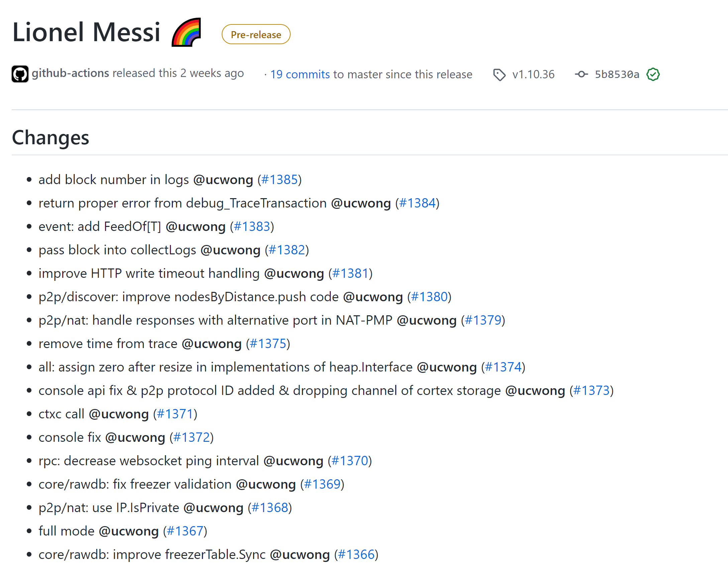The height and width of the screenshot is (574, 728).
Task: Click the Lionel Messi release title
Action: pos(86,32)
